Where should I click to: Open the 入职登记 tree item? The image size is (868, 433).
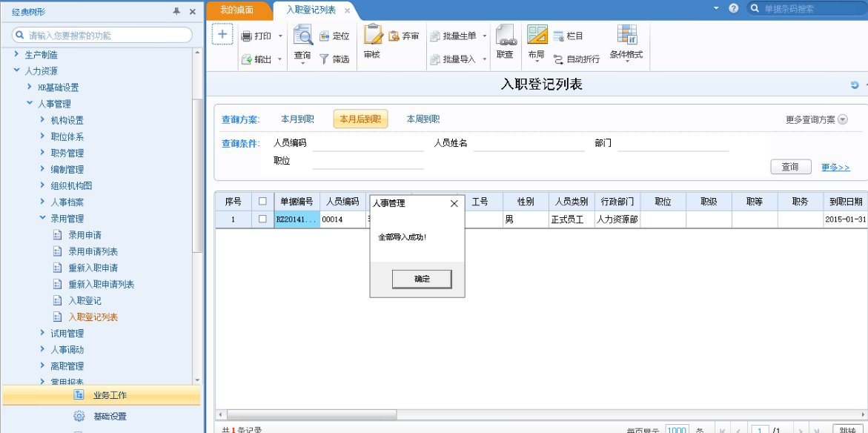click(85, 301)
